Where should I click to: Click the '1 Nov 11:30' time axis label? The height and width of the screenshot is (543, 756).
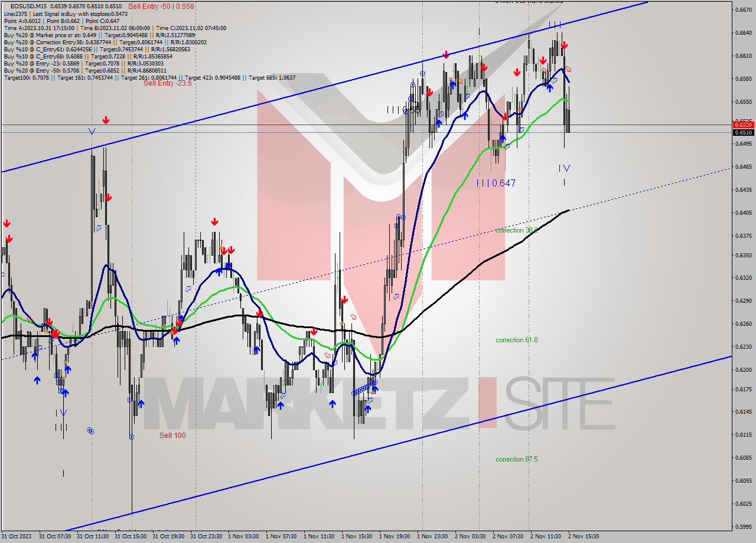(319, 537)
